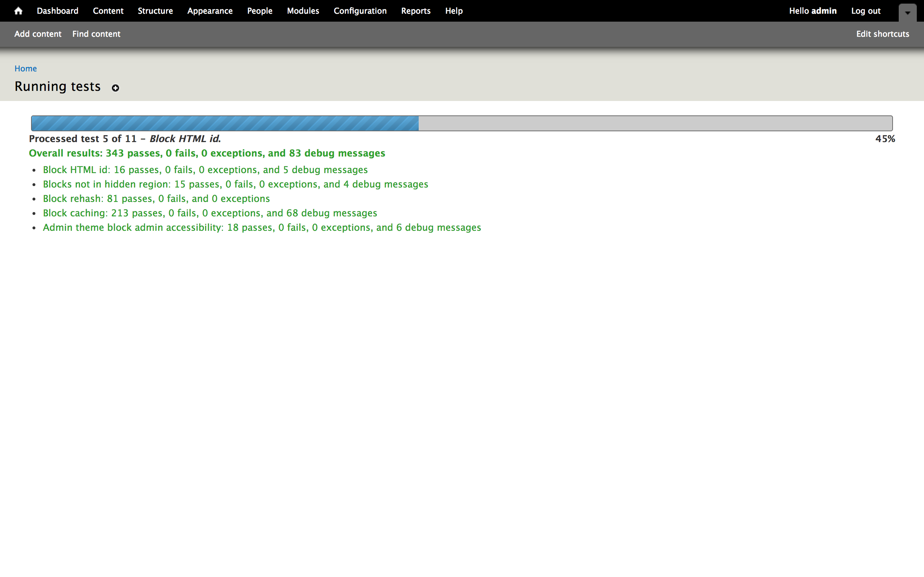Follow the Home breadcrumb link
Image resolution: width=924 pixels, height=577 pixels.
click(26, 68)
